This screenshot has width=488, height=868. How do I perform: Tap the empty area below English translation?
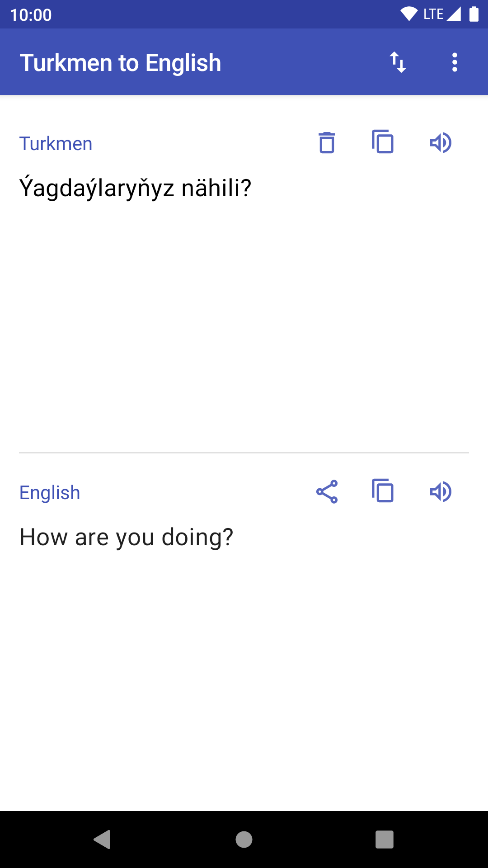(244, 678)
